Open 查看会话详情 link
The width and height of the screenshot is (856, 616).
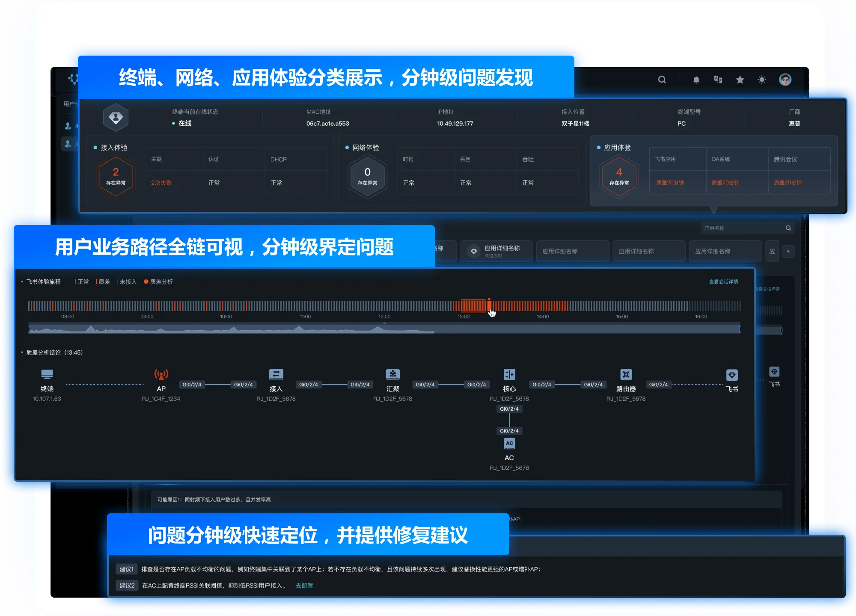coord(723,281)
